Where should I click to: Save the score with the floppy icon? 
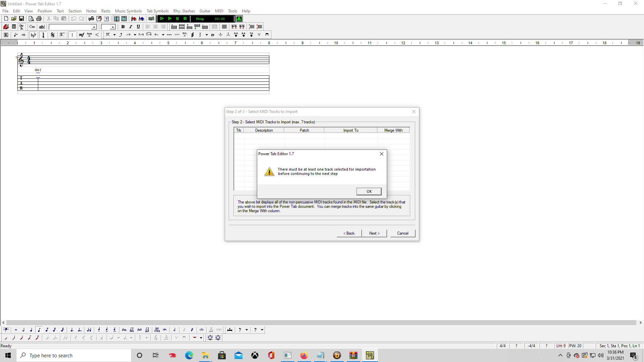pyautogui.click(x=21, y=19)
